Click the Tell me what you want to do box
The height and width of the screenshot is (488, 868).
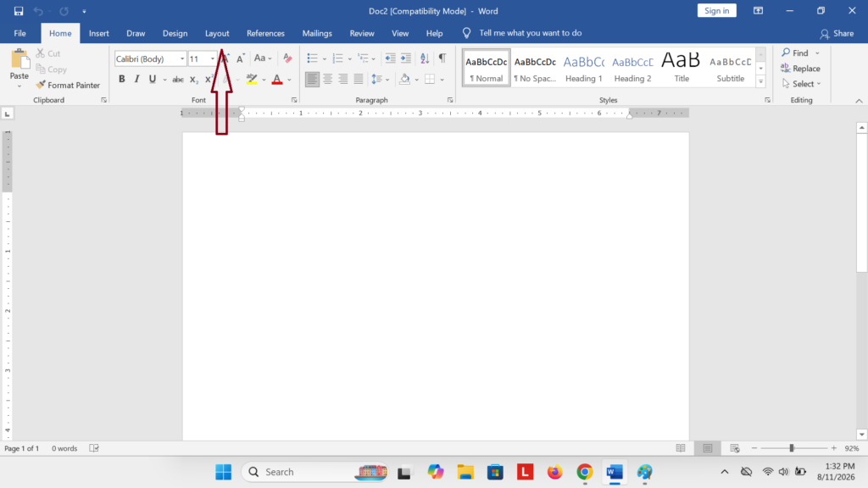531,33
